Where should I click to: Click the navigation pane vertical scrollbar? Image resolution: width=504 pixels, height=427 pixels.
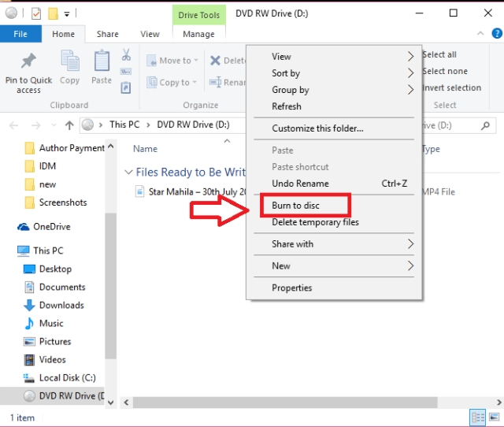click(x=110, y=286)
